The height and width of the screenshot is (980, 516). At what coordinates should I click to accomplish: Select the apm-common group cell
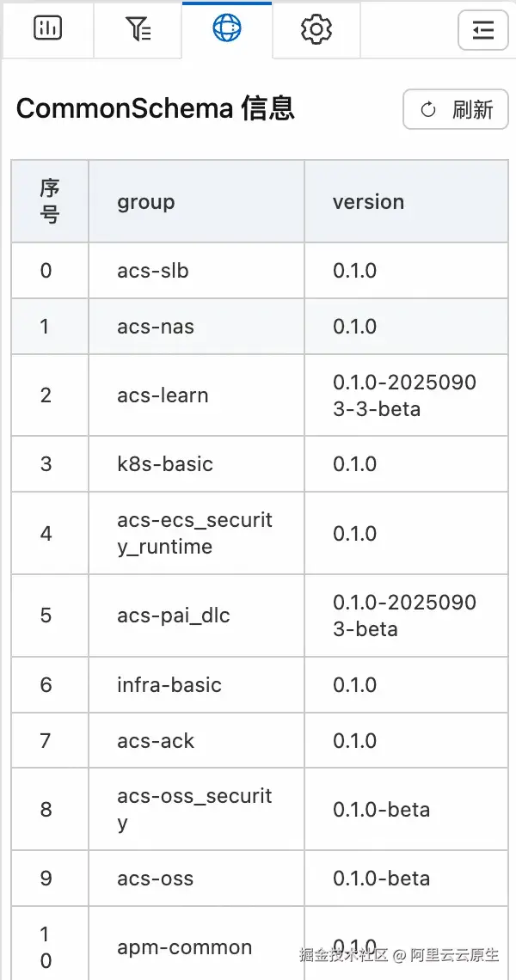pyautogui.click(x=185, y=947)
